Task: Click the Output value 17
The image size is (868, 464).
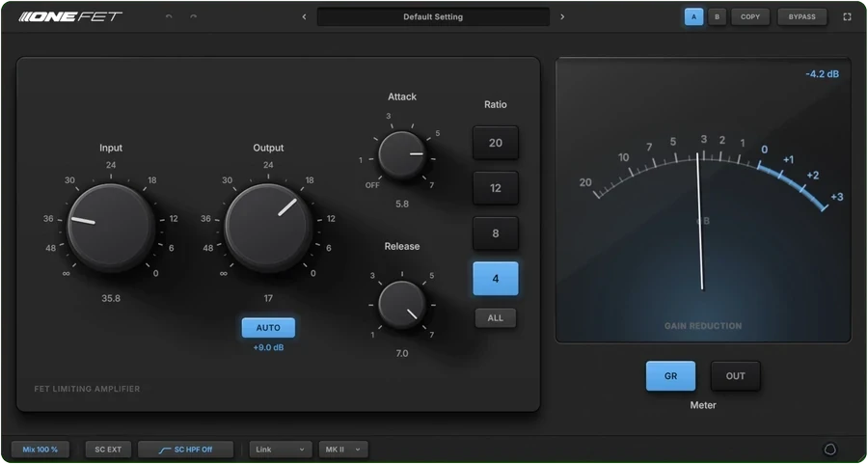Action: click(x=268, y=298)
